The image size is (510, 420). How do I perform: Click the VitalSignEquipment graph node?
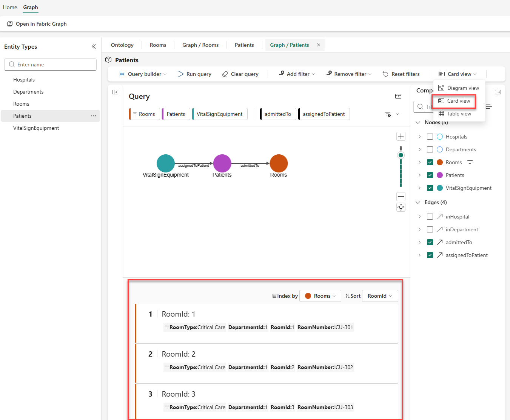point(166,163)
